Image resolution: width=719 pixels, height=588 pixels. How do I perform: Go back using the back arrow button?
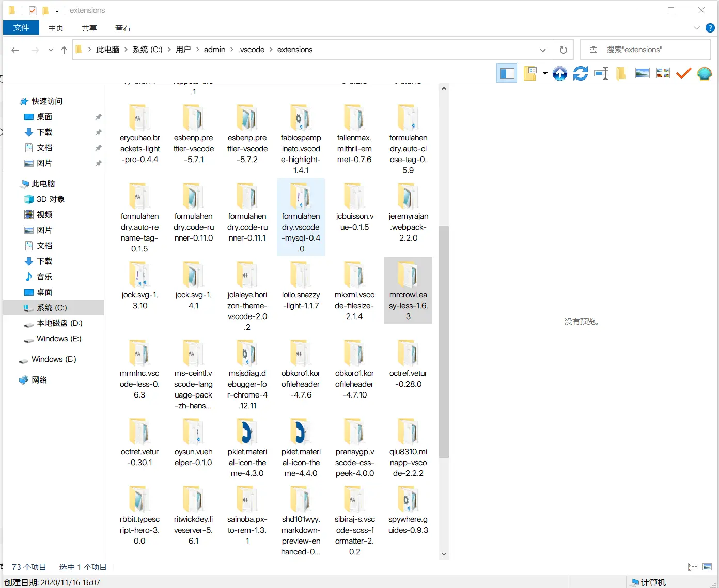click(x=15, y=50)
